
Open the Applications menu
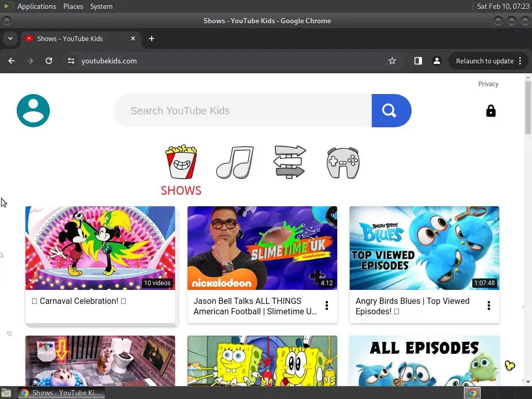point(37,6)
